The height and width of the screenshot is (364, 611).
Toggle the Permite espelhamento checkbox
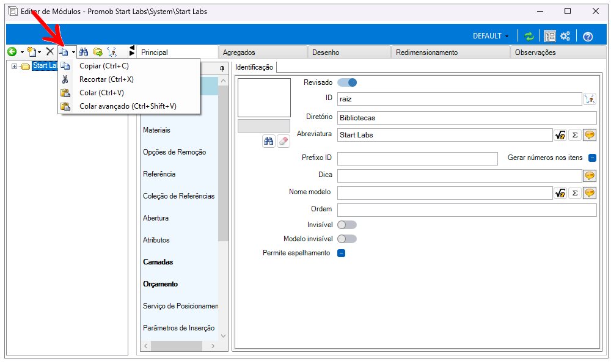[342, 253]
